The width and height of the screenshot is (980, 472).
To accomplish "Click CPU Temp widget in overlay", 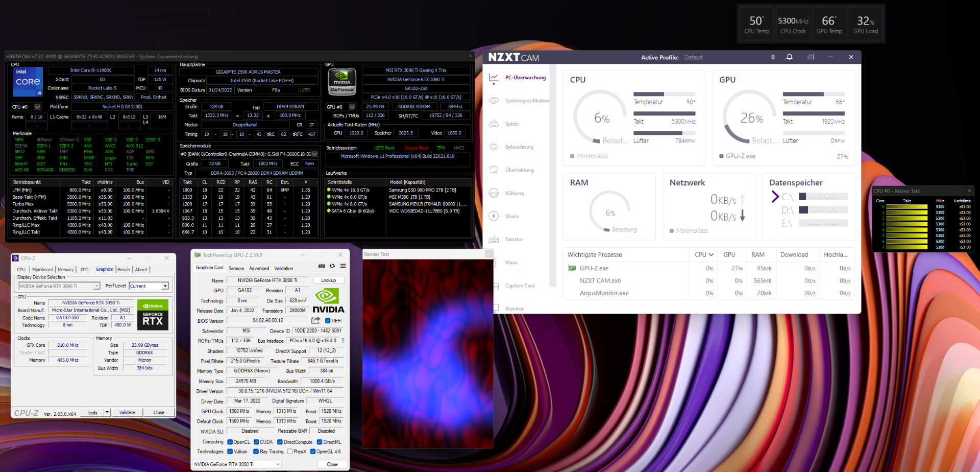I will pos(756,25).
